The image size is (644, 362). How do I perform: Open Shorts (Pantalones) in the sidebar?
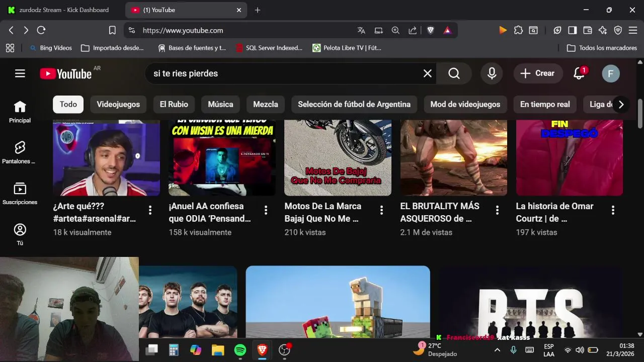coord(20,152)
